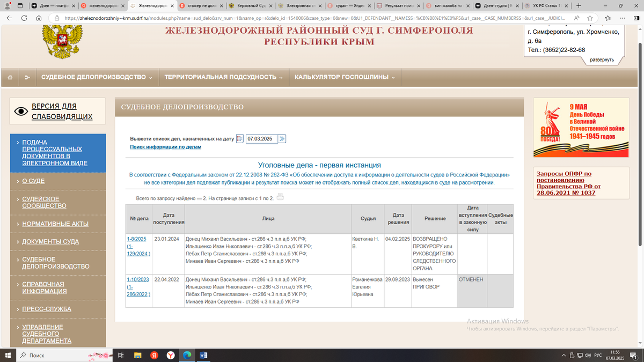Screen dimensions: 644x362
Task: Switch to Дзен — платформа tab
Action: point(54,5)
